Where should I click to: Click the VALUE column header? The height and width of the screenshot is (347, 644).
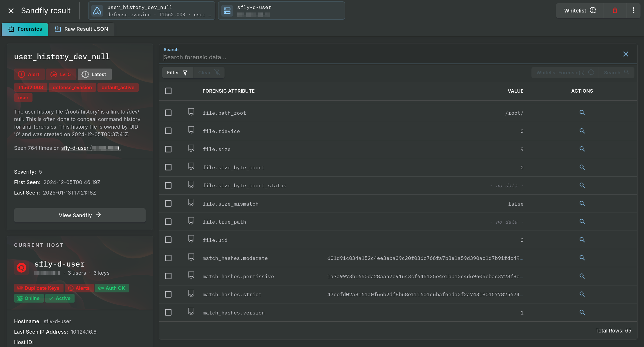515,91
